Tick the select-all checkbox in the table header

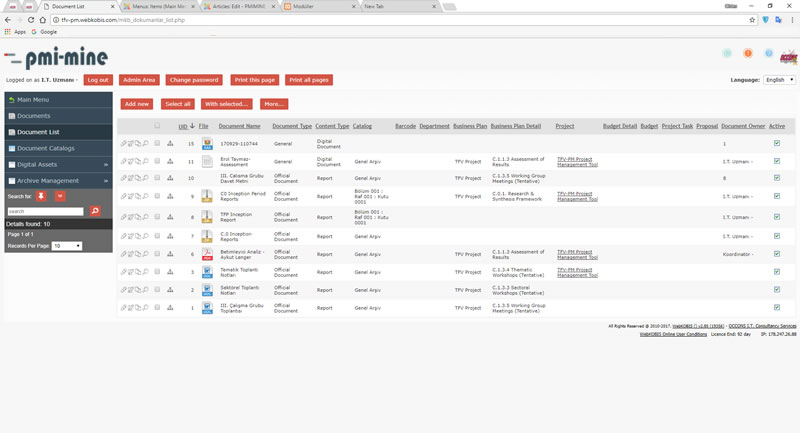pos(157,126)
